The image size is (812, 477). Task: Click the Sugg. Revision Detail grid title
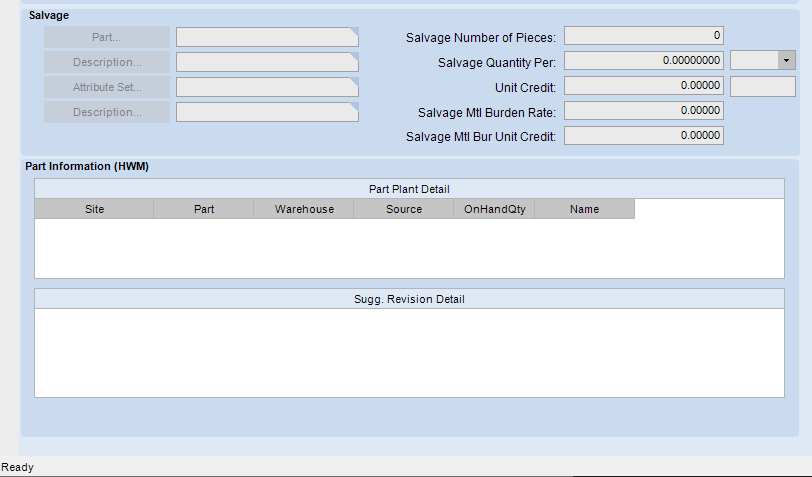[x=409, y=299]
